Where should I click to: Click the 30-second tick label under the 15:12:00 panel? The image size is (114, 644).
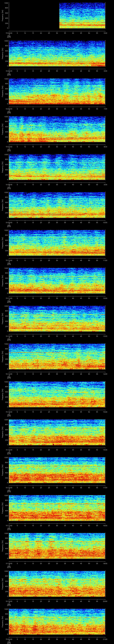tap(57, 336)
